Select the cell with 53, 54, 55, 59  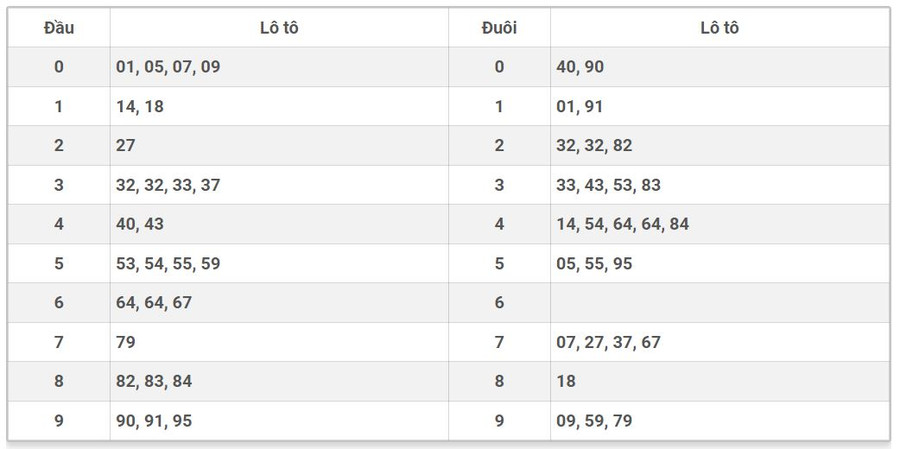tap(168, 264)
